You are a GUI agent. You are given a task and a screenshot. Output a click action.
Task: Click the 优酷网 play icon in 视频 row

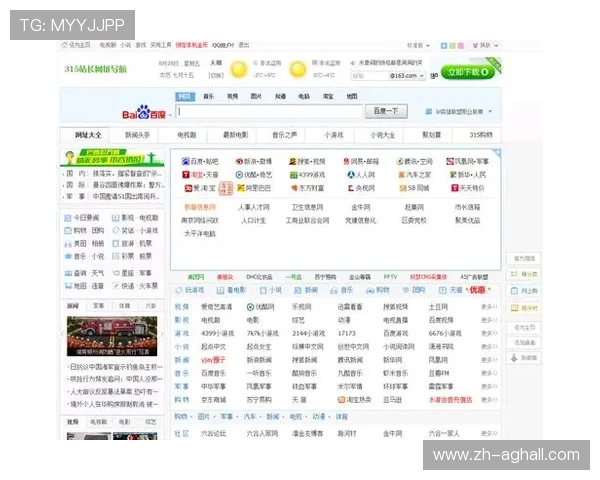pos(250,307)
